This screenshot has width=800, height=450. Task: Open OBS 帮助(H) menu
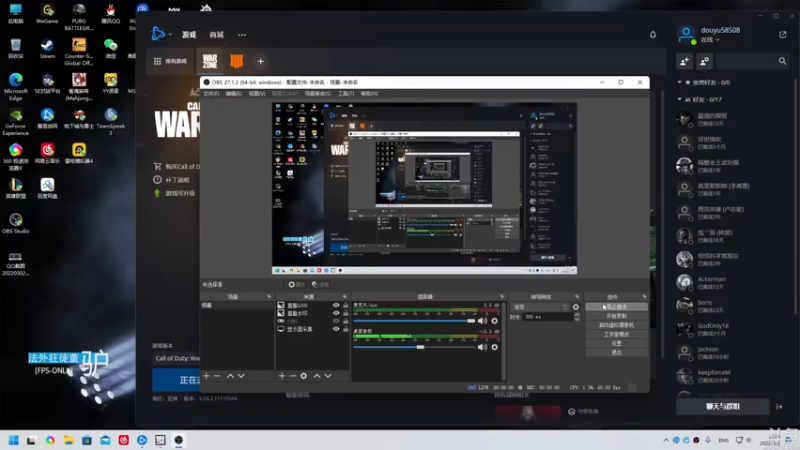(x=369, y=94)
